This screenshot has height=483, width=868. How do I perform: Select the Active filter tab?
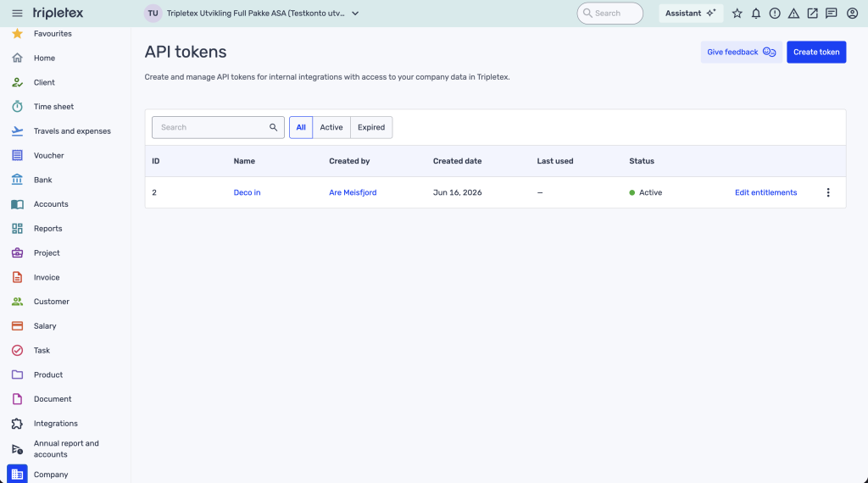(x=331, y=127)
